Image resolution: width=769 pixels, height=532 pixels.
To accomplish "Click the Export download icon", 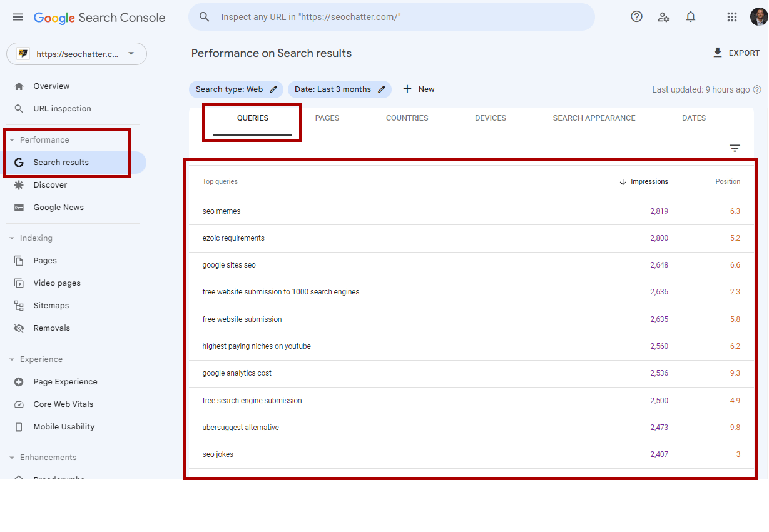I will tap(718, 53).
